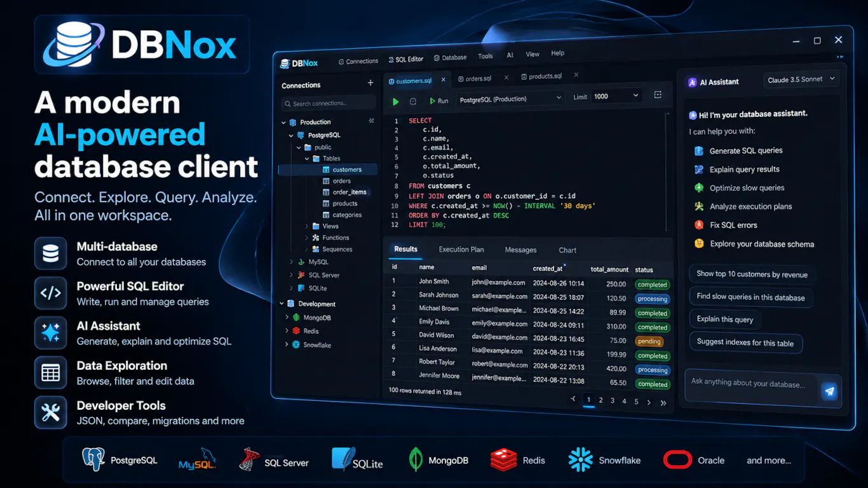Click the solid green play icon in the editor toolbar
The height and width of the screenshot is (488, 868).
pyautogui.click(x=396, y=101)
